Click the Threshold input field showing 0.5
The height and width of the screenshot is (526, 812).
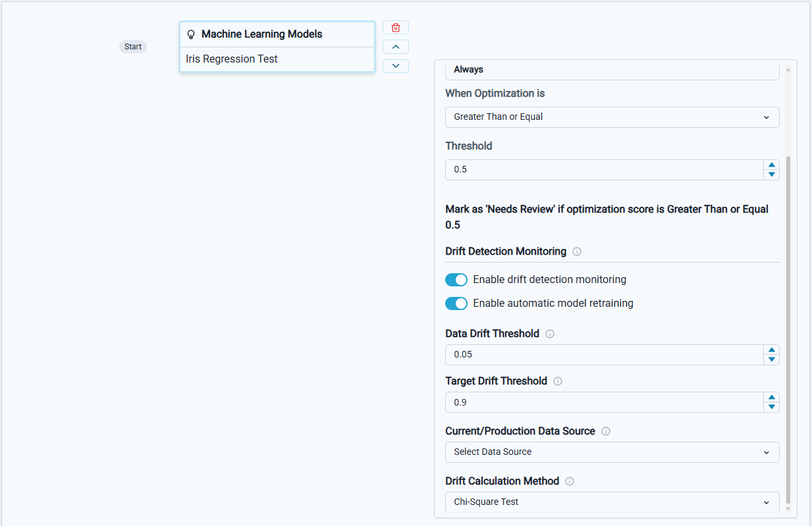[605, 170]
